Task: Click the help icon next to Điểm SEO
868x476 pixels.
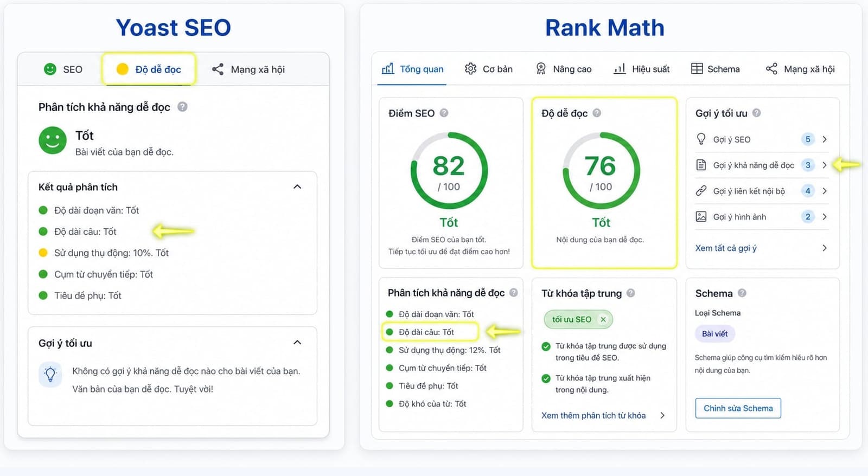Action: [444, 113]
